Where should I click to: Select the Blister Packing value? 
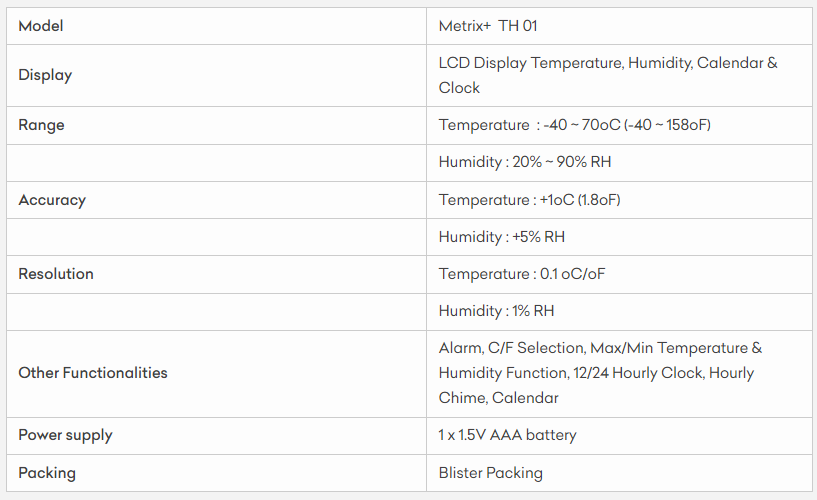pyautogui.click(x=490, y=472)
